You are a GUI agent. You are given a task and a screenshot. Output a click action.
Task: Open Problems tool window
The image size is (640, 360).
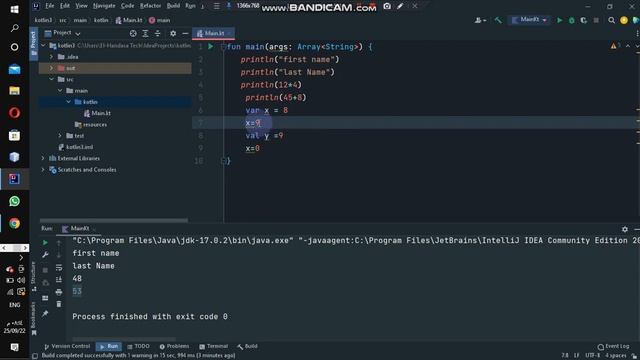point(174,347)
